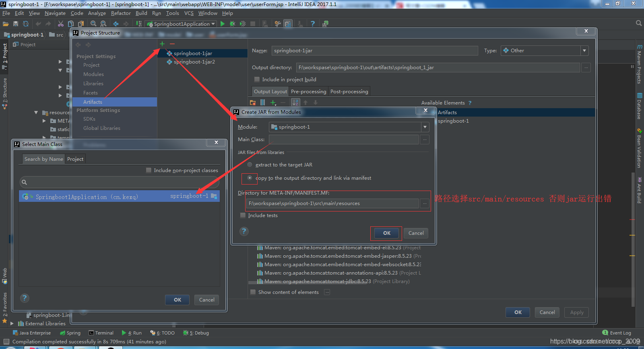Viewport: 644px width, 349px height.
Task: Click browse button next to Main Class
Action: [425, 140]
